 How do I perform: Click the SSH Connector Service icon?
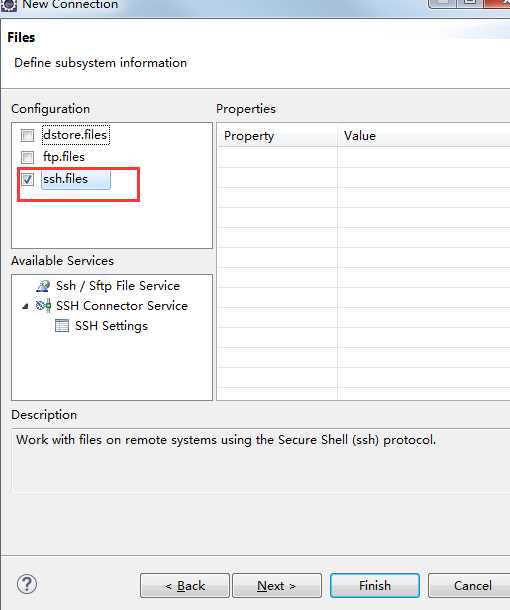click(x=43, y=306)
